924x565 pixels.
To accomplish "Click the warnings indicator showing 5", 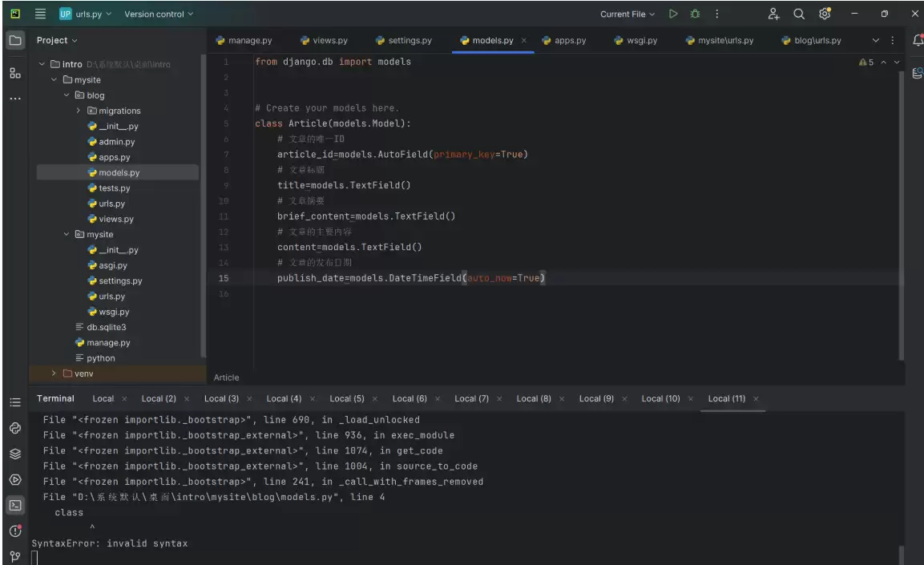I will pyautogui.click(x=866, y=62).
